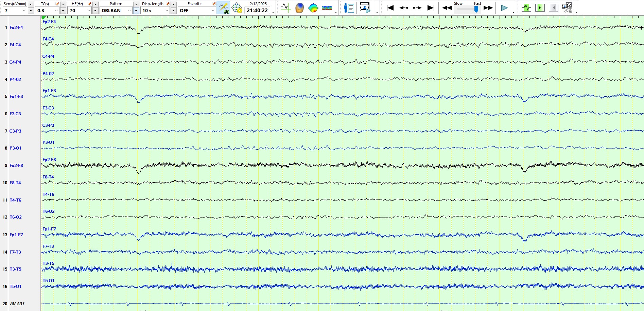Viewport: 644px width, 311px height.
Task: Click the grey page-backward icon
Action: 553,7
